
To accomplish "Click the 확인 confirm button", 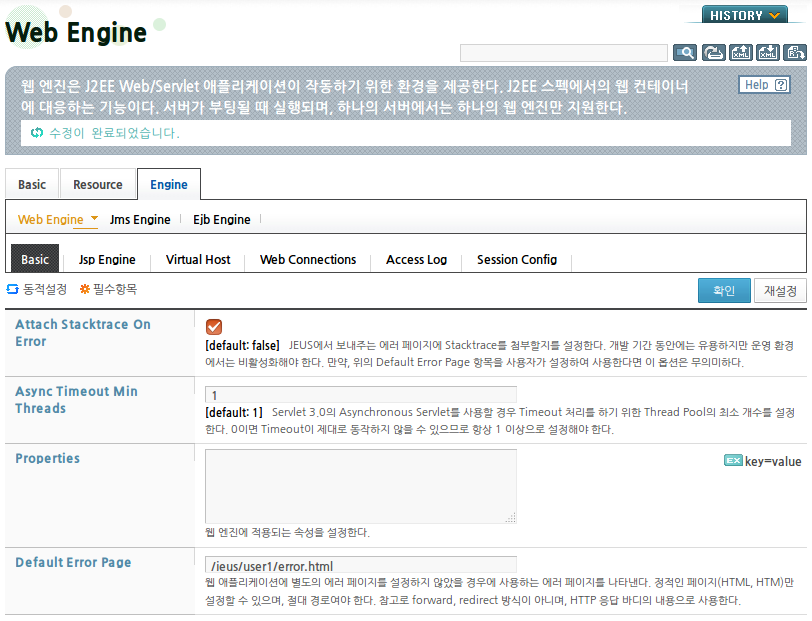I will click(x=724, y=291).
